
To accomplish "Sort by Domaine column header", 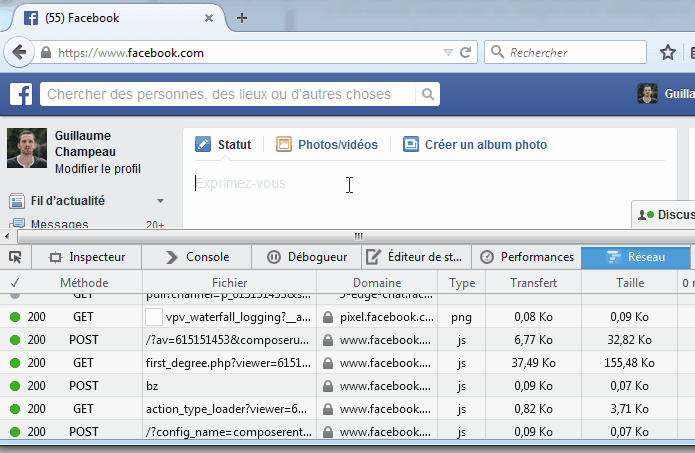I will [x=377, y=282].
